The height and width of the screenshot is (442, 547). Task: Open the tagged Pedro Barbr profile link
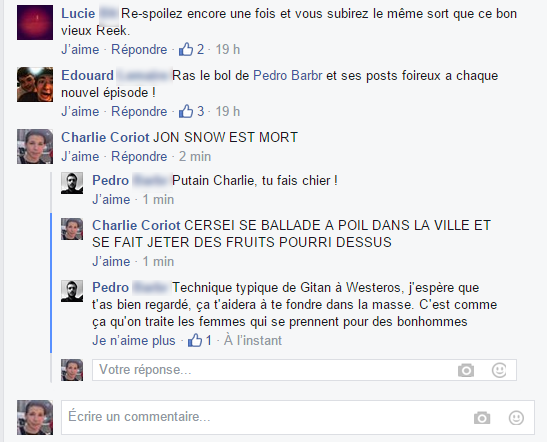click(287, 75)
